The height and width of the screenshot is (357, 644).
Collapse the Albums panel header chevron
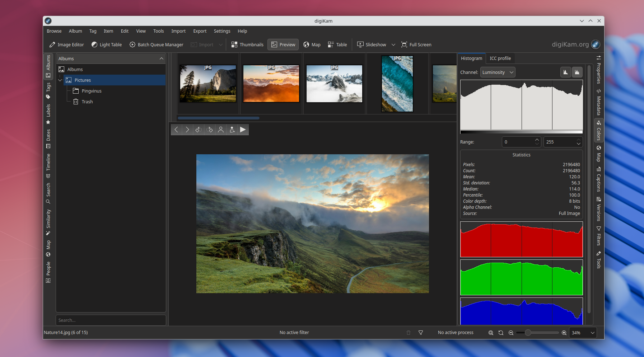(161, 58)
